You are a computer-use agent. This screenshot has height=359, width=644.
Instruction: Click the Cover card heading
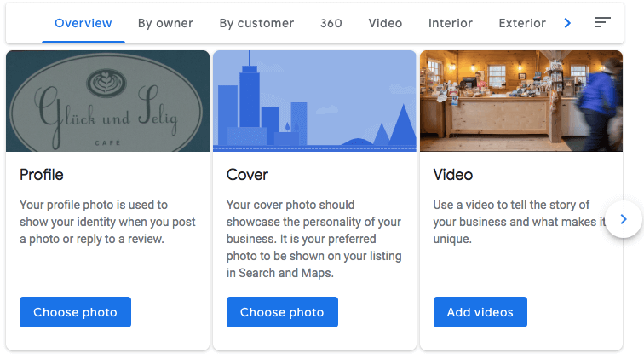pyautogui.click(x=247, y=175)
